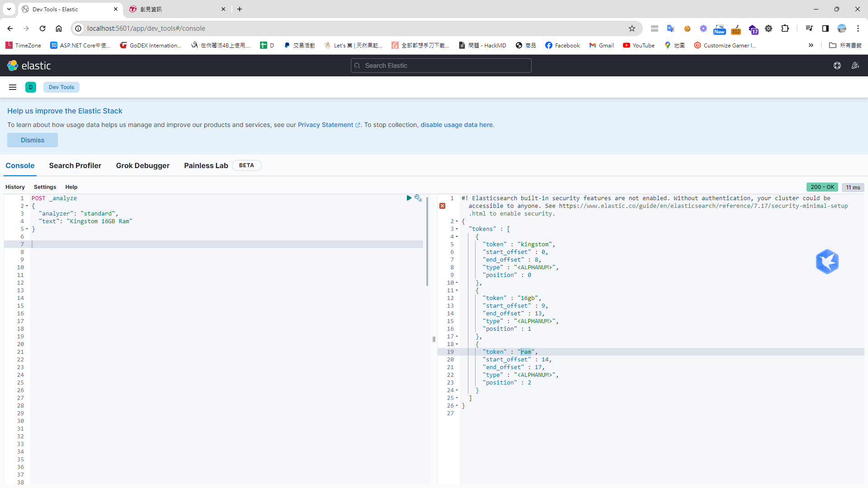Bookmark this page with star icon
Screen dimensions: 868x488
point(632,28)
